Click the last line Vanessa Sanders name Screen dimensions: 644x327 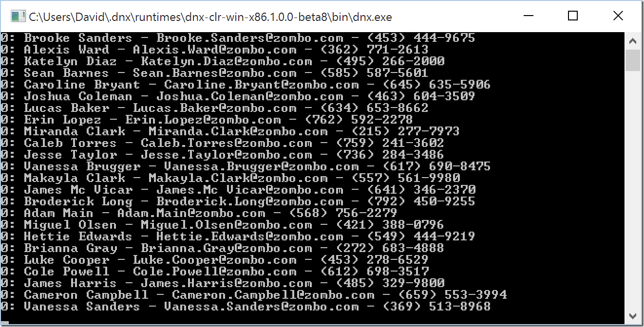[82, 307]
